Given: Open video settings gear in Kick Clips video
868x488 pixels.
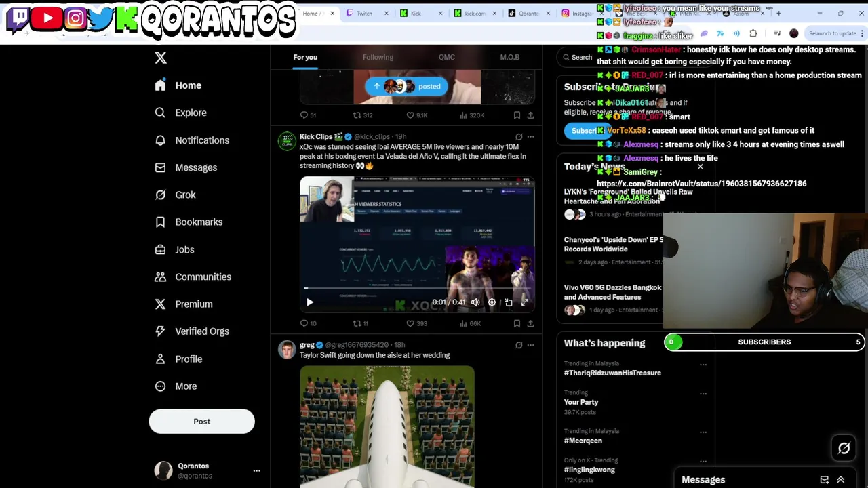Looking at the screenshot, I should pos(492,302).
